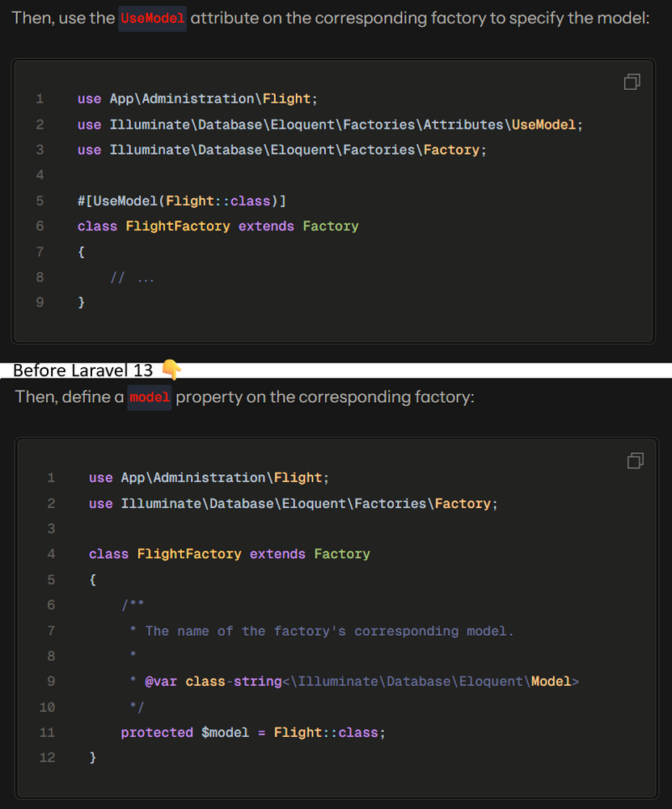Click use App\Administration\Flight in top code block
Image resolution: width=672 pixels, height=809 pixels.
point(197,99)
